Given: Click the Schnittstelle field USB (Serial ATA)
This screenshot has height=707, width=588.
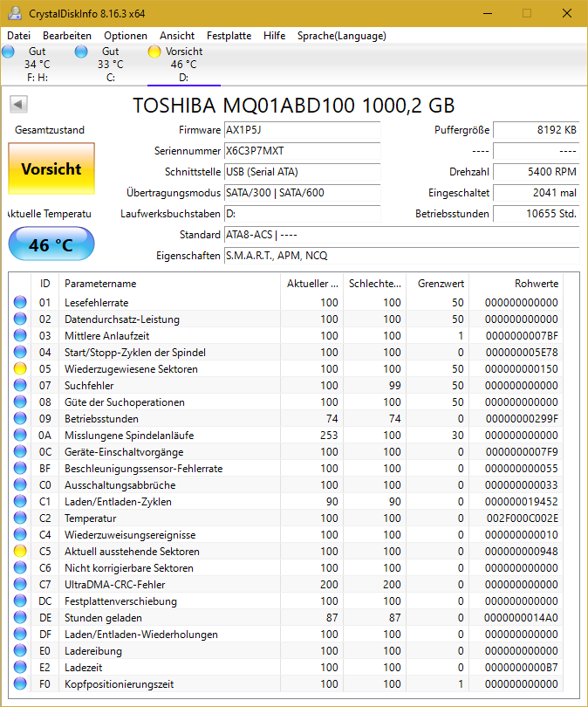Looking at the screenshot, I should (x=303, y=172).
